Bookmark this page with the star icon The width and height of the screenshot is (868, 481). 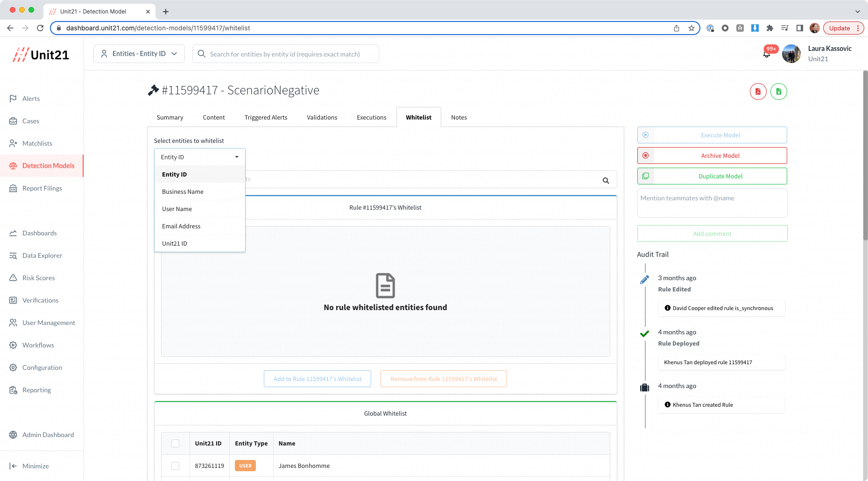tap(692, 28)
